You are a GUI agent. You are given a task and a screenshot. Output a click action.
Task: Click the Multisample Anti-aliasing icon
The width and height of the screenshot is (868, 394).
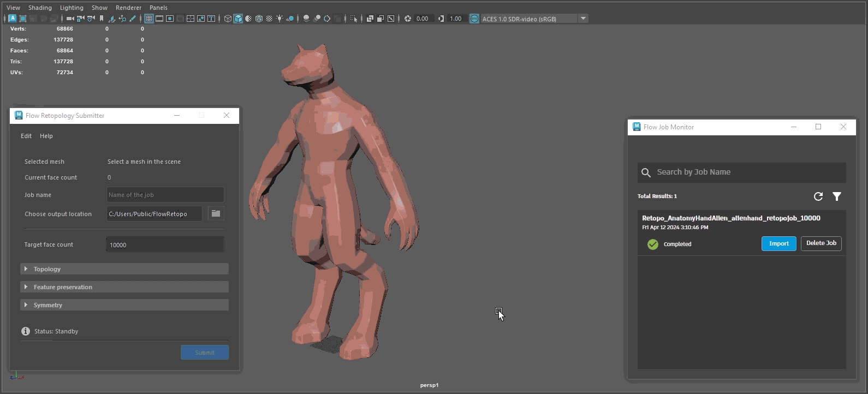coord(327,19)
